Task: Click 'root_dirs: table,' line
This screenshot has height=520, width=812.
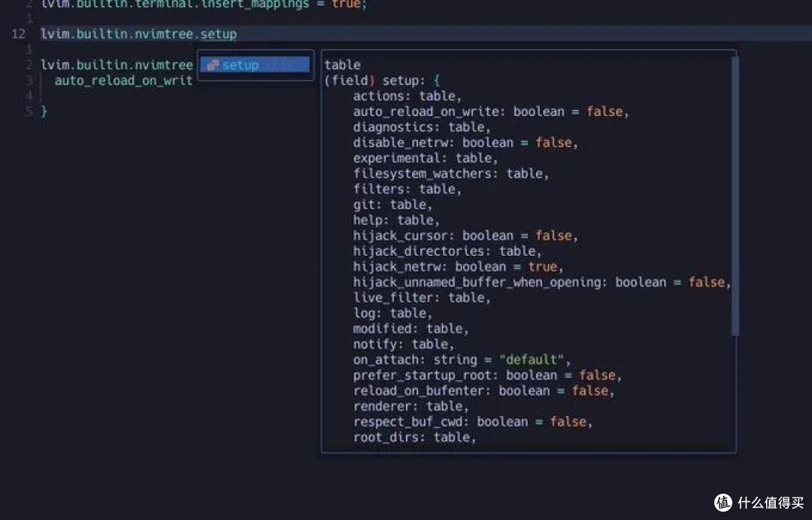Action: [x=414, y=437]
